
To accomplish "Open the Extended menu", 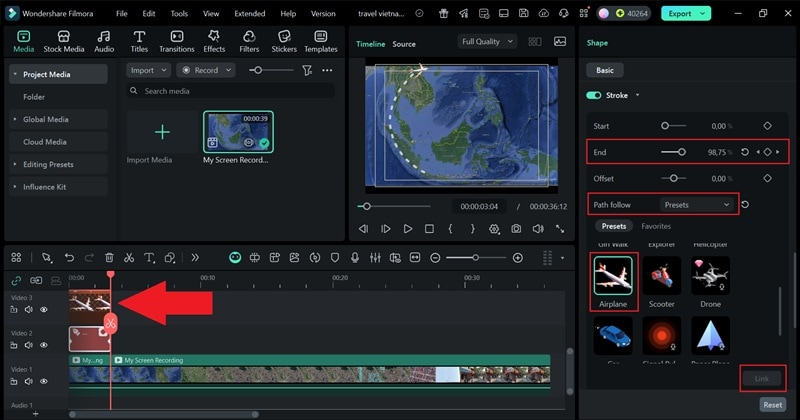I will 249,14.
